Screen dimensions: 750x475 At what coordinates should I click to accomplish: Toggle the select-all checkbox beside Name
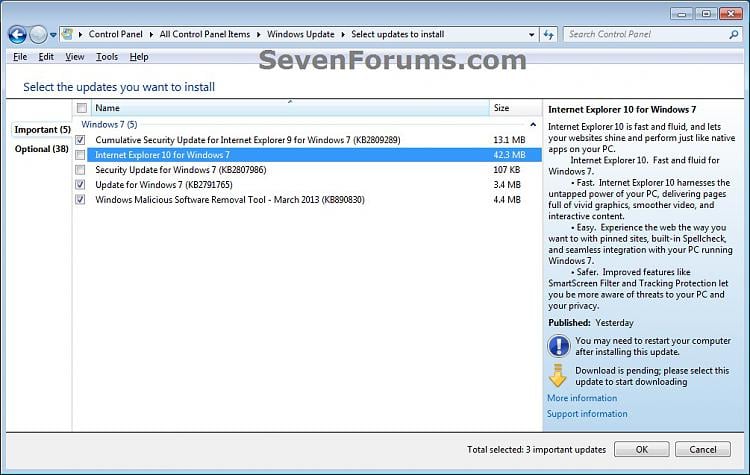tap(82, 108)
